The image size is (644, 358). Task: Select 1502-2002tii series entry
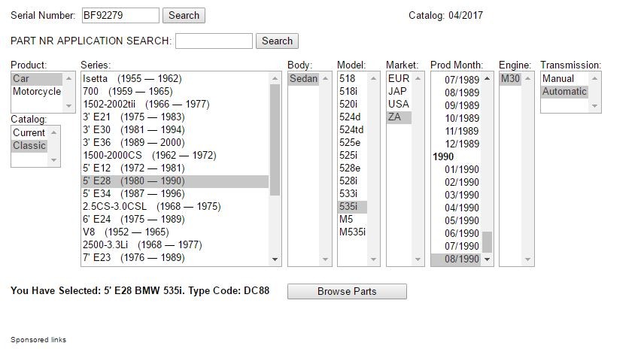click(x=175, y=104)
